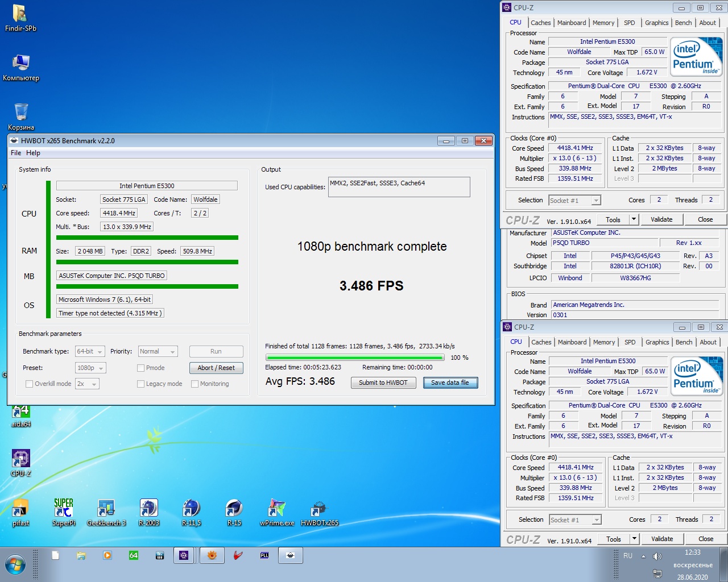Click the PLL taskbar icon
This screenshot has width=728, height=582.
pos(264,555)
